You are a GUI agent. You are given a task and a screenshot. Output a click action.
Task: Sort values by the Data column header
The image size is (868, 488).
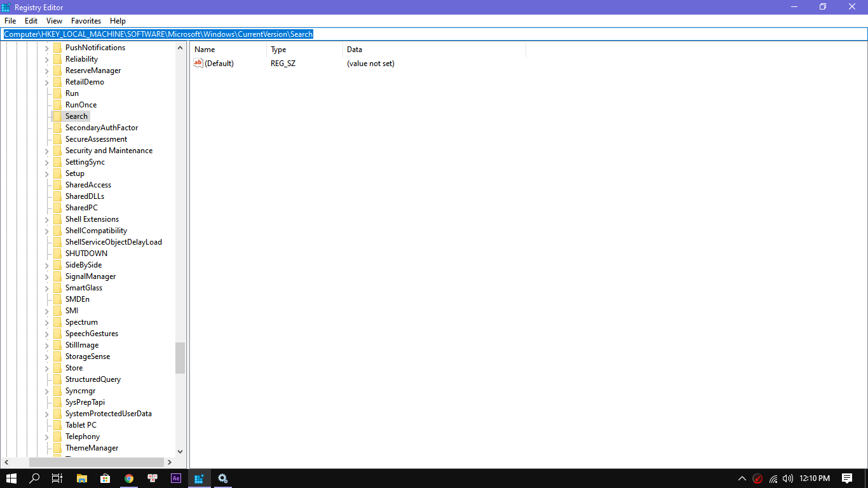pyautogui.click(x=435, y=50)
